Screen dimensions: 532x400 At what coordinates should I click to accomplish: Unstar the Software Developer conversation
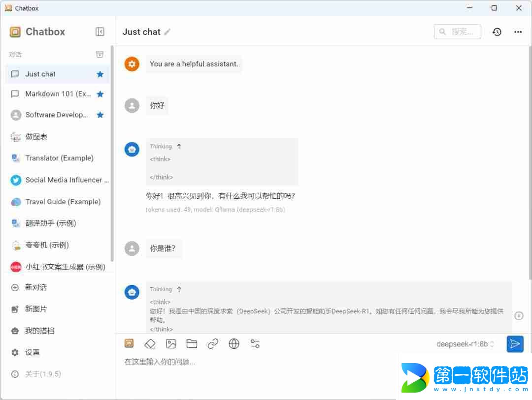100,115
